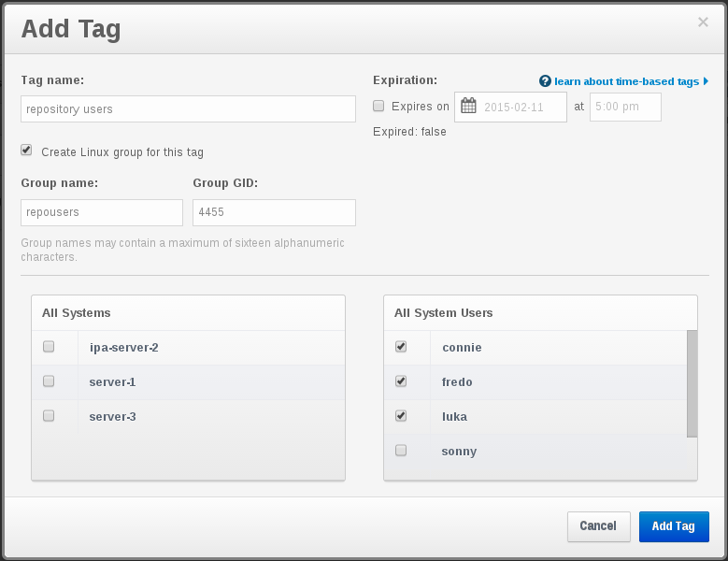The image size is (728, 561).
Task: Close the Add Tag dialog
Action: coord(703,22)
